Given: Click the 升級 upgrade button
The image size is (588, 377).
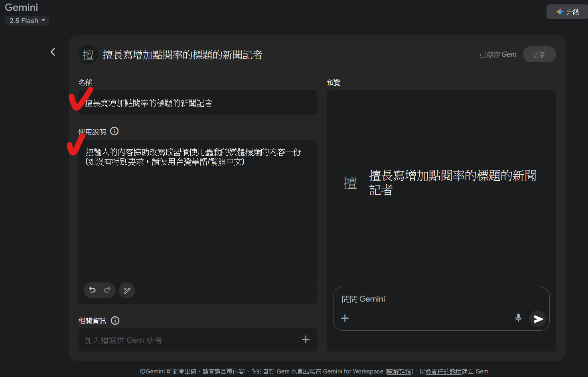Looking at the screenshot, I should pos(567,12).
